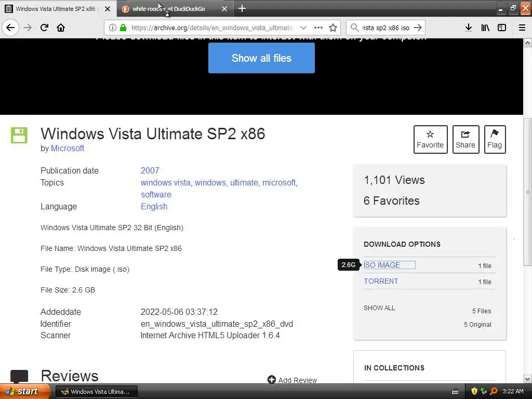
Task: Click the 5 Original text
Action: pyautogui.click(x=477, y=325)
